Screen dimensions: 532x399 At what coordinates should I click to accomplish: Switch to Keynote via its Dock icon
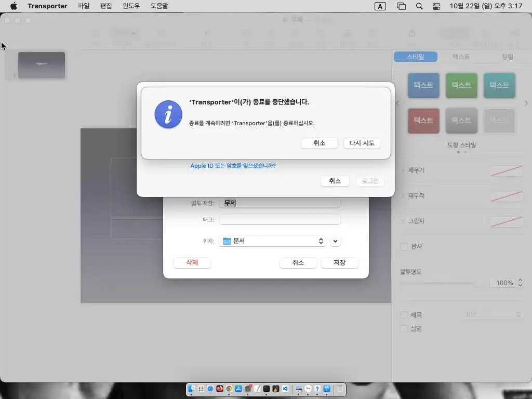(x=327, y=389)
